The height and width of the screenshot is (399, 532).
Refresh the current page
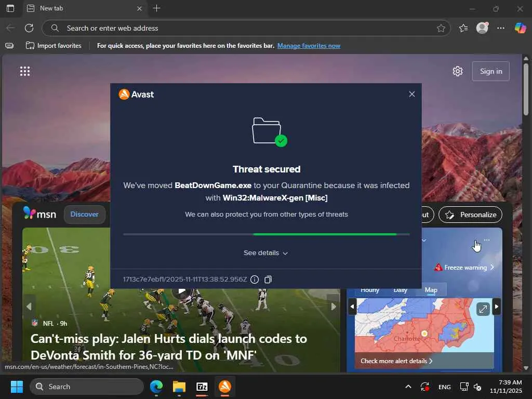(29, 28)
